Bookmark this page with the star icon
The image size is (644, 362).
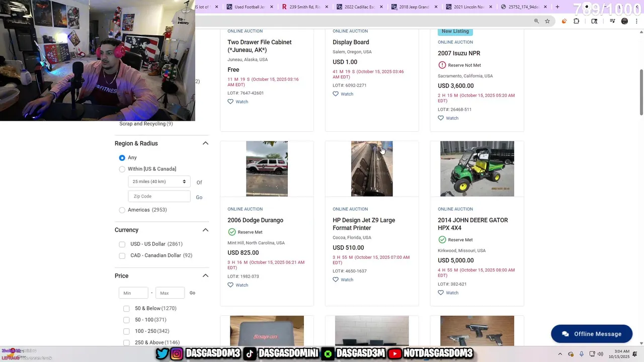pos(547,21)
